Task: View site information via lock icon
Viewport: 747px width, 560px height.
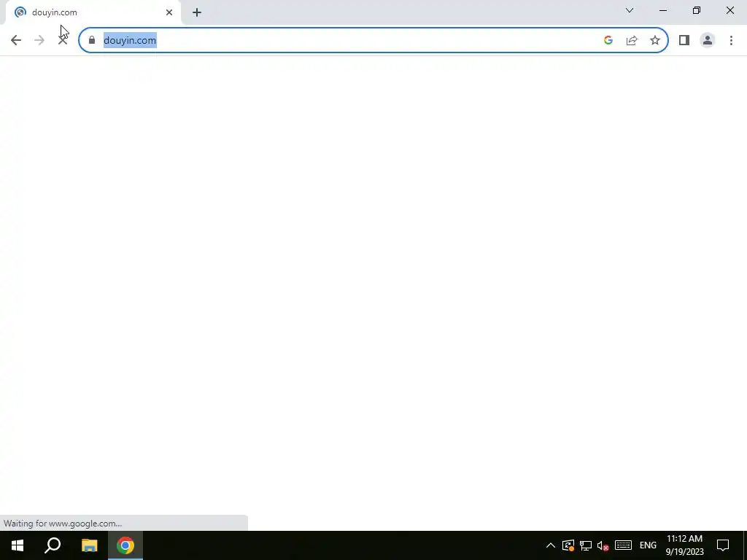Action: coord(92,41)
